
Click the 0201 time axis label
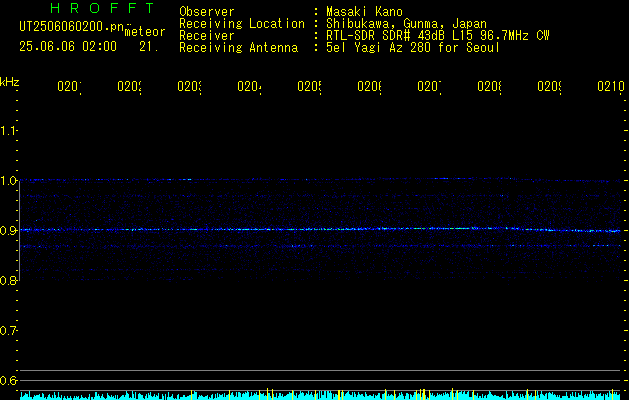click(69, 86)
